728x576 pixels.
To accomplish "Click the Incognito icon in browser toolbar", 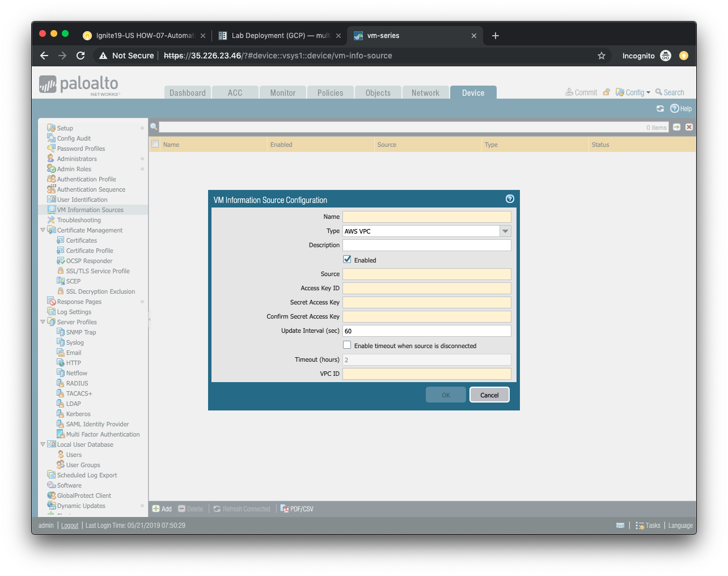I will pos(666,56).
